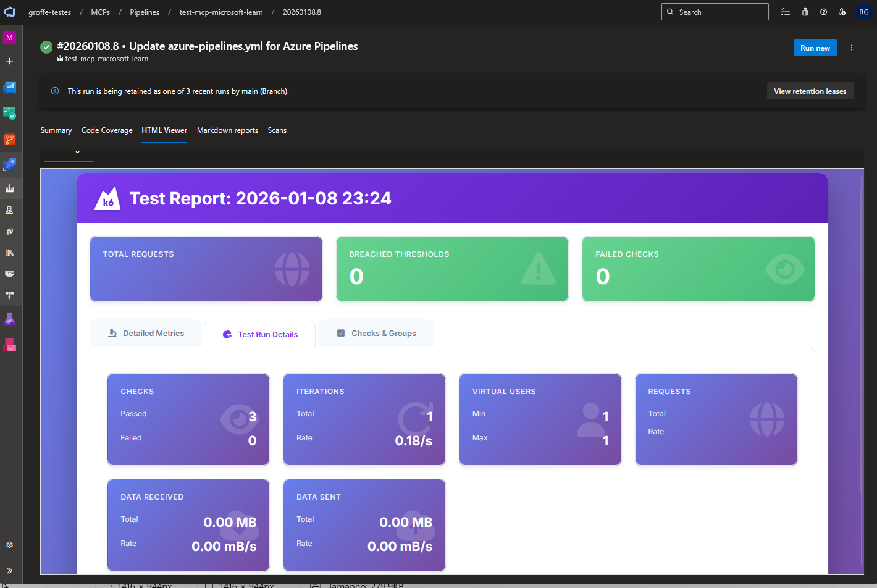877x588 pixels.
Task: Open Task groups icon in sidebar
Action: point(9,274)
